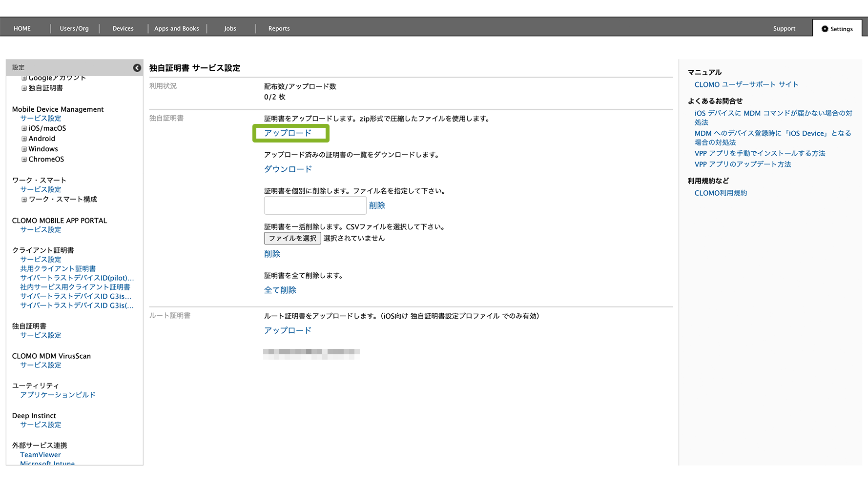Open the Devices menu
Viewport: 868px width, 488px height.
click(x=123, y=29)
